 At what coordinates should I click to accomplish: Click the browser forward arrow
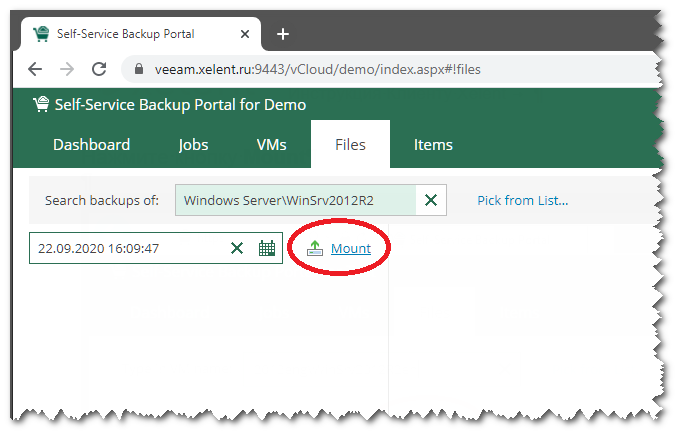[67, 69]
